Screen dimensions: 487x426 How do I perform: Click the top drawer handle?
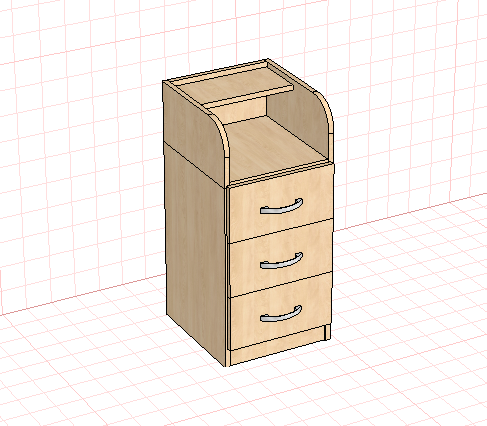(x=281, y=207)
